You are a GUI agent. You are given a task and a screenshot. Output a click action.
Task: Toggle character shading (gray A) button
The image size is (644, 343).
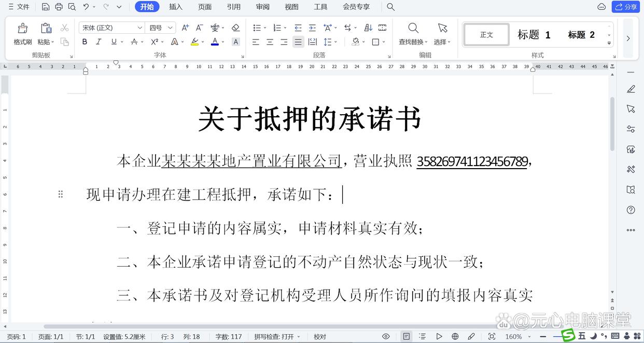click(x=236, y=42)
